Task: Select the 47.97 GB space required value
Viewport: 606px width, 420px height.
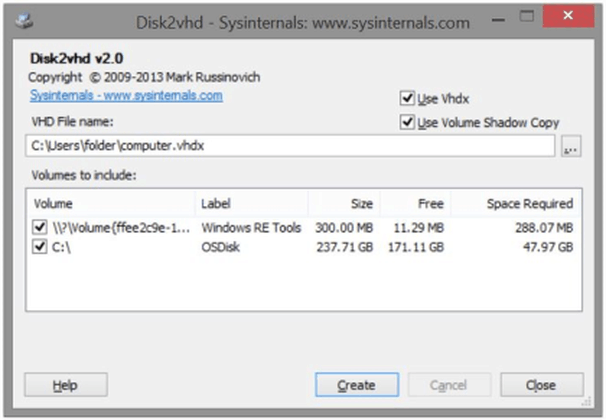Action: 548,247
